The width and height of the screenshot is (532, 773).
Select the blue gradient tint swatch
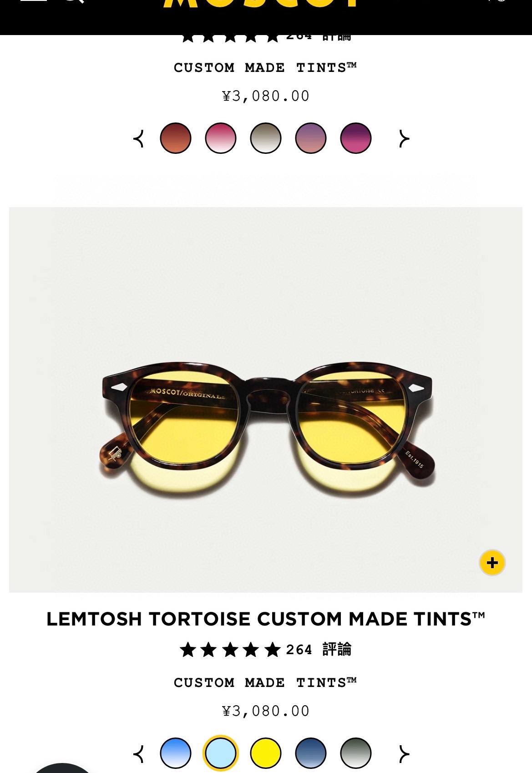pos(176,753)
